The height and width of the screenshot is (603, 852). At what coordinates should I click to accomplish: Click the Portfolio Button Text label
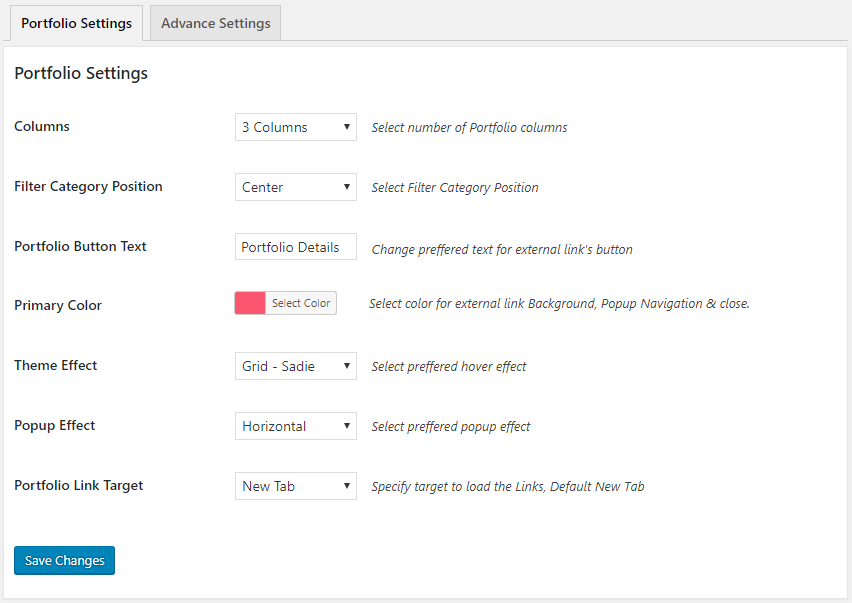80,246
